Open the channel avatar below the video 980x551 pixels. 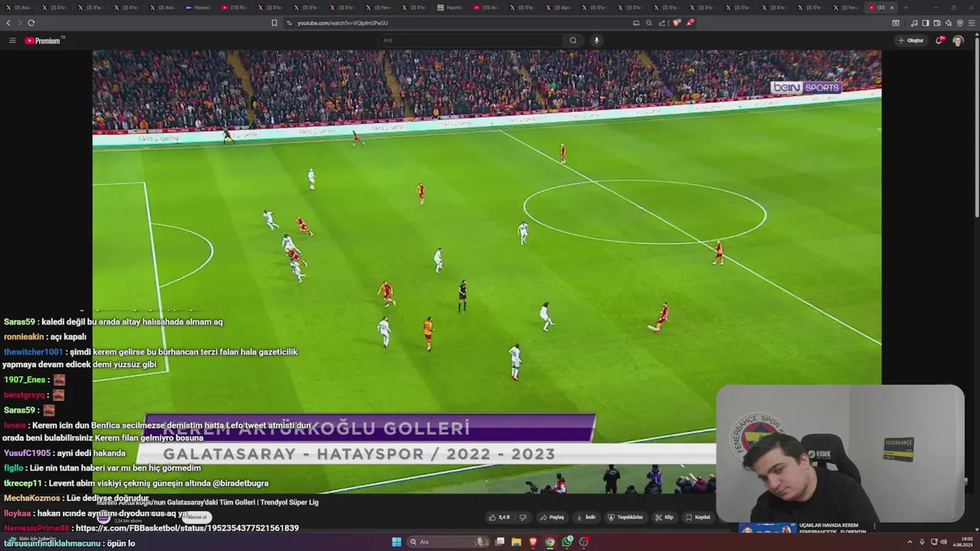(x=103, y=518)
